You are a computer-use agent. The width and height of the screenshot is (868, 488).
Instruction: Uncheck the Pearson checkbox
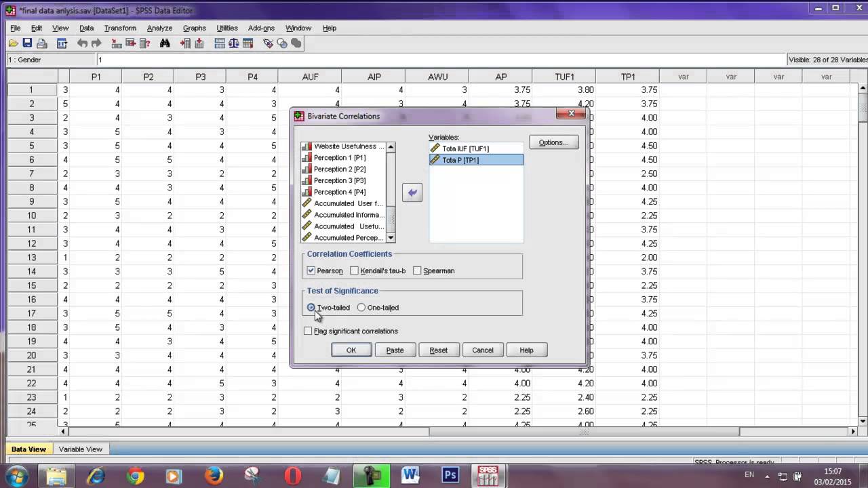tap(311, 270)
